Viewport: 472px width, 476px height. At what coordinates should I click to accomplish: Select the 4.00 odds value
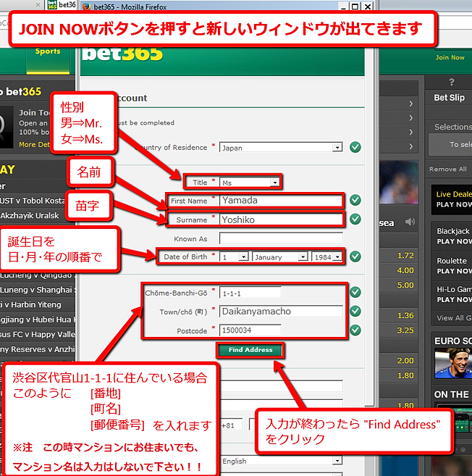(x=405, y=270)
